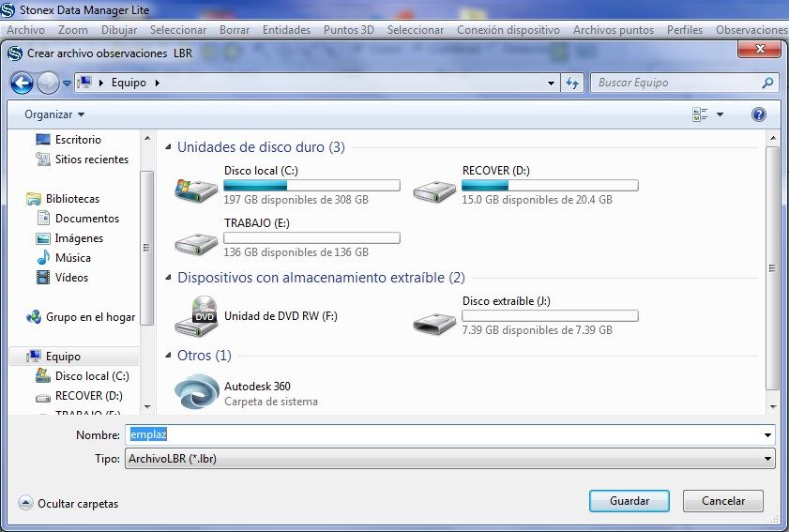Collapse Unidades de disco duro group

click(168, 147)
